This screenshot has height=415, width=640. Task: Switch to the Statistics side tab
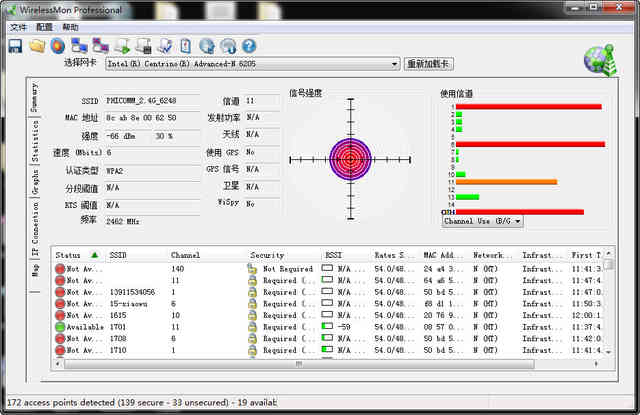click(35, 141)
